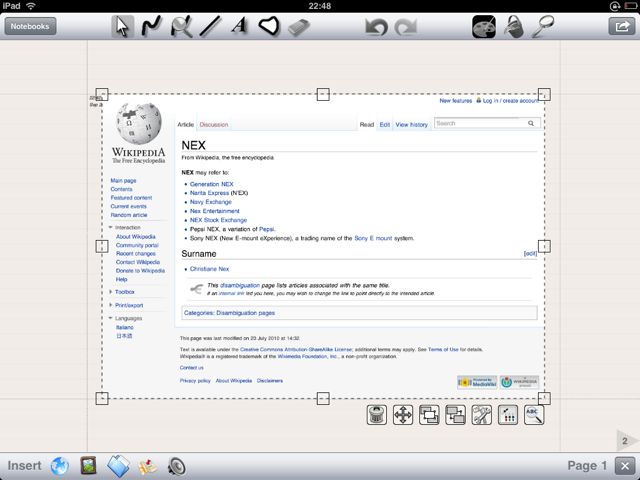This screenshot has height=480, width=640.
Task: Click the Article tab
Action: [x=186, y=124]
